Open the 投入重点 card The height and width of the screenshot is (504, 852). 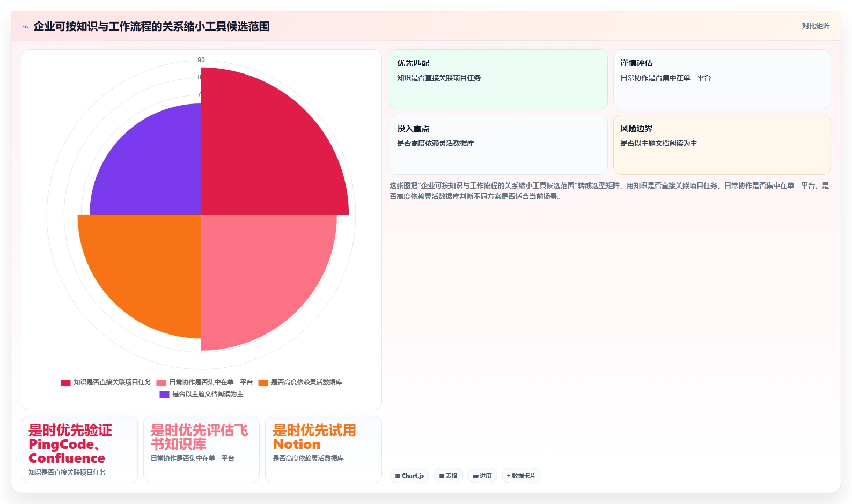pyautogui.click(x=498, y=145)
